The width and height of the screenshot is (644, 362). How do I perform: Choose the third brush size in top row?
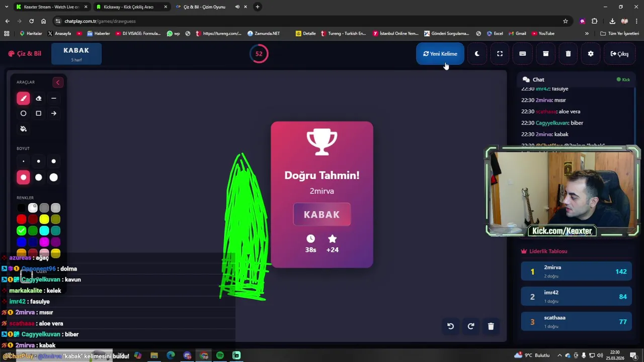coord(53,161)
